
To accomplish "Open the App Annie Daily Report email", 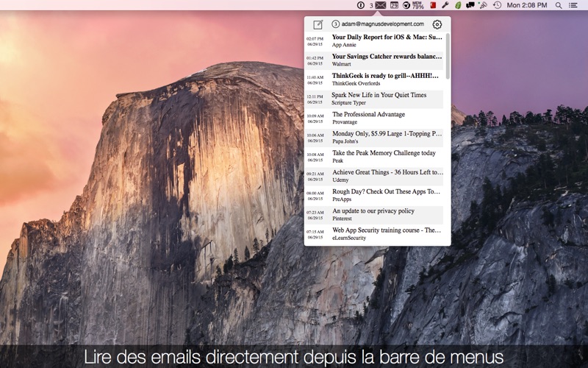I will tap(374, 40).
